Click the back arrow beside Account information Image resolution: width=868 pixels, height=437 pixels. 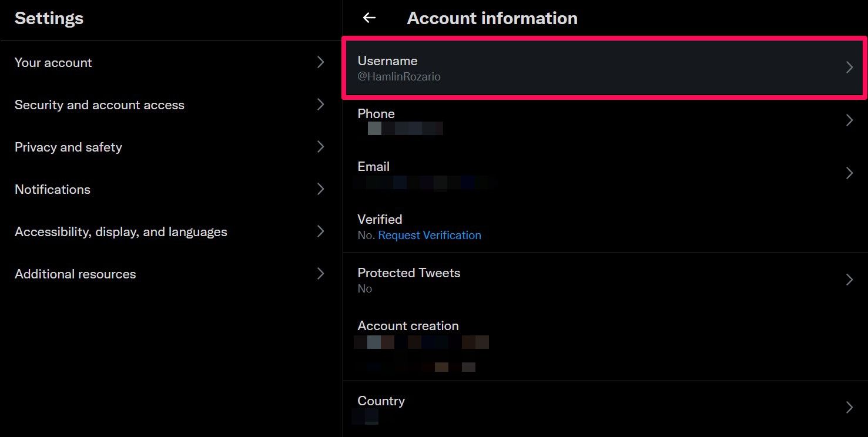coord(369,18)
